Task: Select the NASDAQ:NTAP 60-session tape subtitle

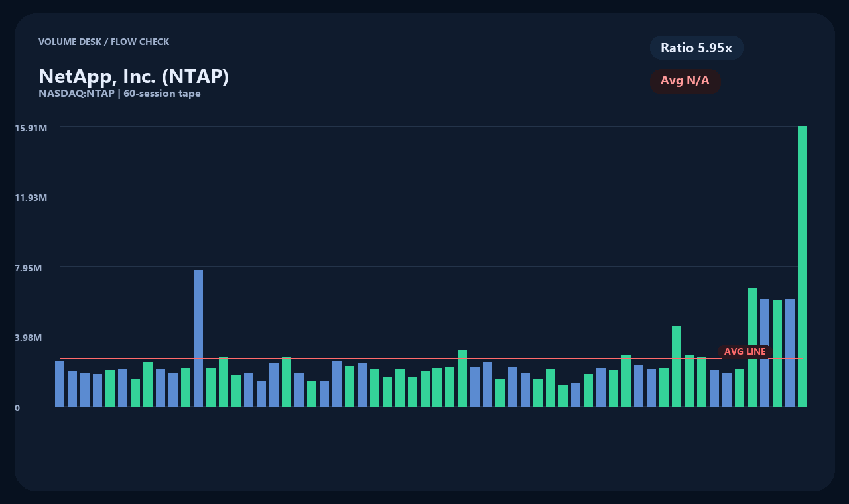Action: pos(119,94)
